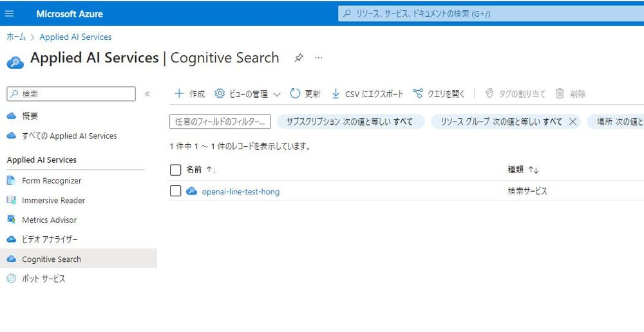Click タグの割り当て toolbar button

click(x=515, y=93)
